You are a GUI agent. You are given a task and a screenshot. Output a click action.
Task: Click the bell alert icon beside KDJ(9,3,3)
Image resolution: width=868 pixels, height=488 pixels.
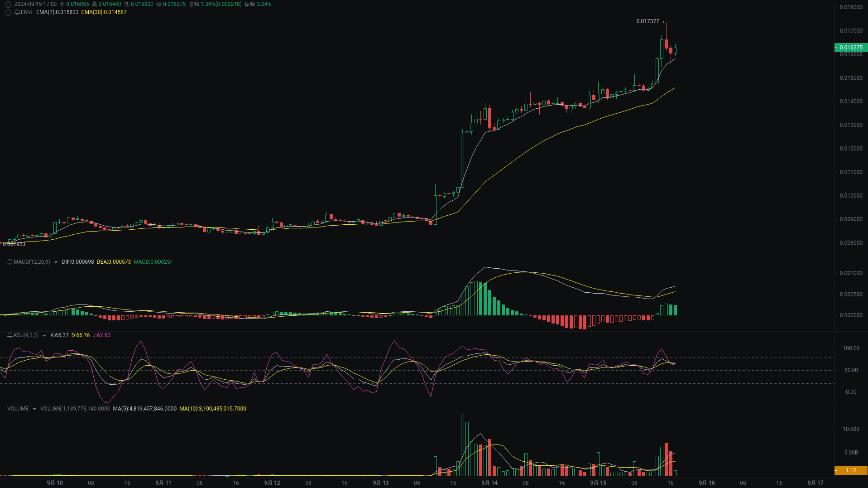(x=10, y=335)
